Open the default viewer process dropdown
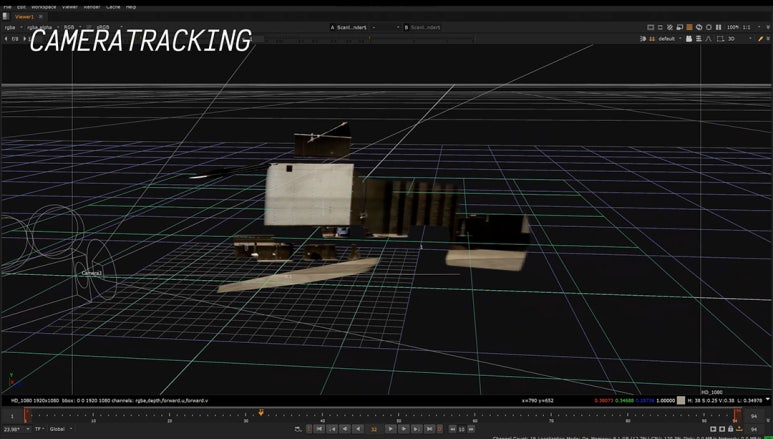The width and height of the screenshot is (773, 439). click(x=670, y=38)
